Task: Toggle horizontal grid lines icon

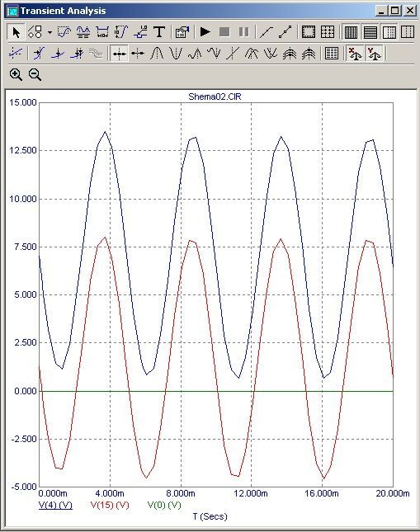Action: (370, 32)
